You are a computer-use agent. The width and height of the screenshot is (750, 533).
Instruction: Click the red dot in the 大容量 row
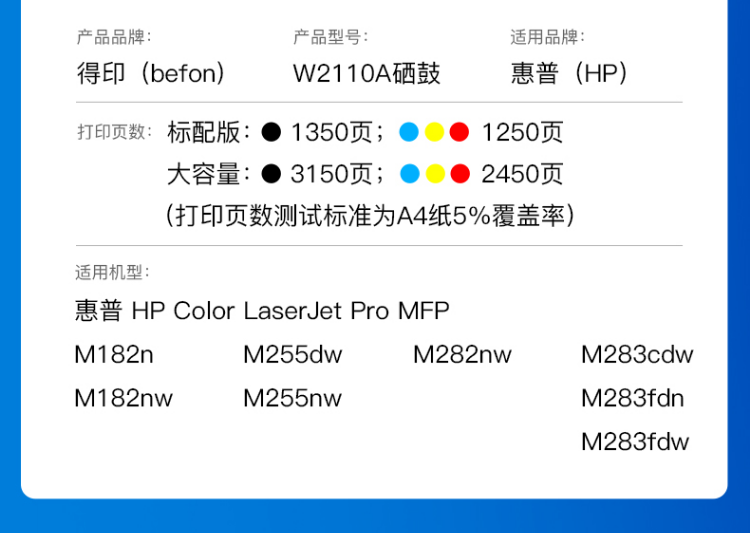459,174
